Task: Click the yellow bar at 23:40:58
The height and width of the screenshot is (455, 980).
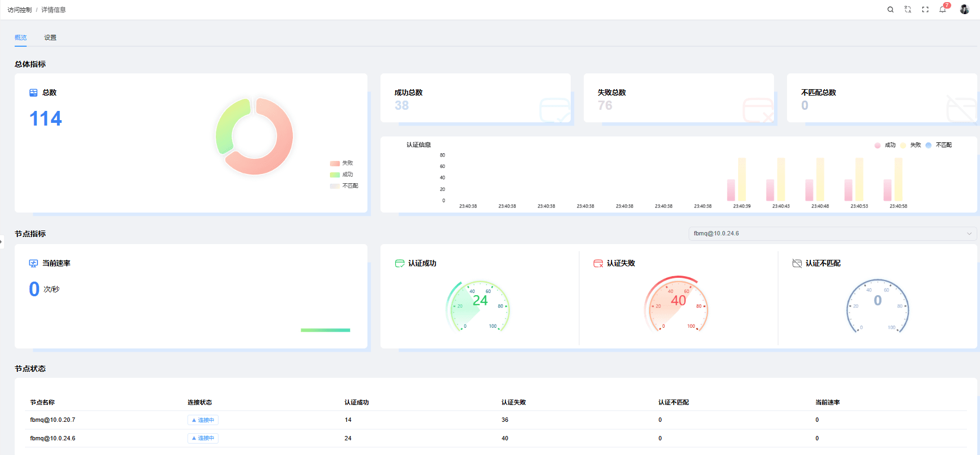Action: click(x=898, y=179)
